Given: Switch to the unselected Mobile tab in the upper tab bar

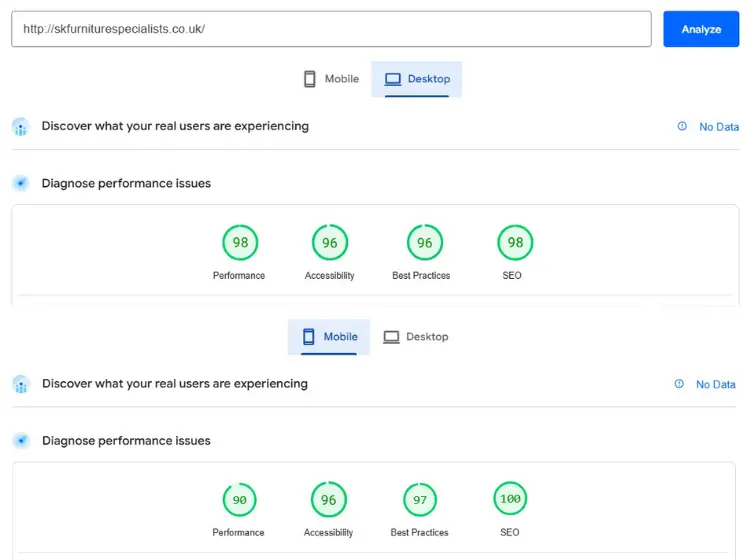Looking at the screenshot, I should (x=331, y=79).
